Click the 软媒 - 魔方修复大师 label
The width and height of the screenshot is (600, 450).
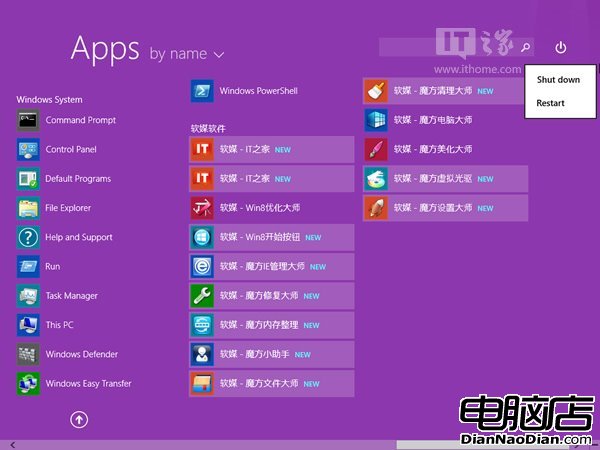259,296
